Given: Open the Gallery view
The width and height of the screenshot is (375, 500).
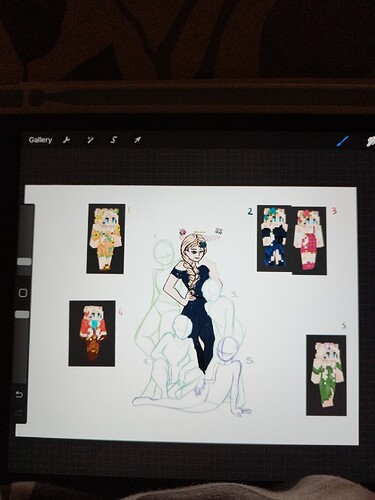Looking at the screenshot, I should [x=40, y=140].
